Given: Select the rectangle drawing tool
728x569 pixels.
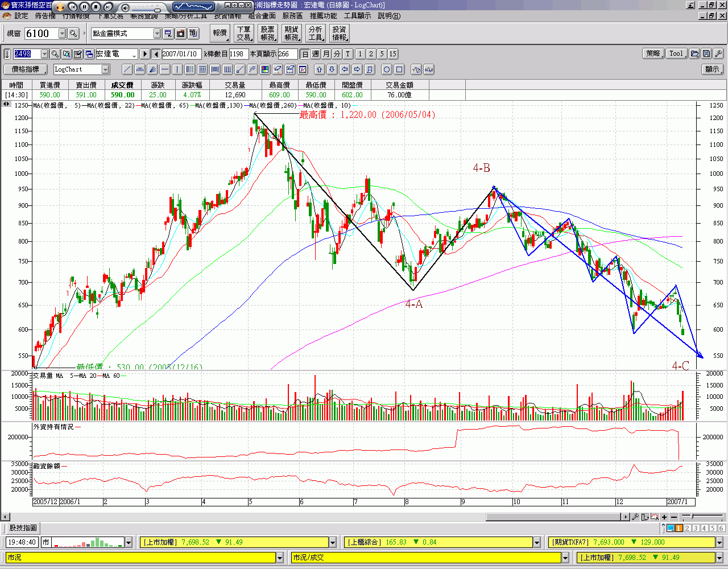Looking at the screenshot, I should 399,69.
